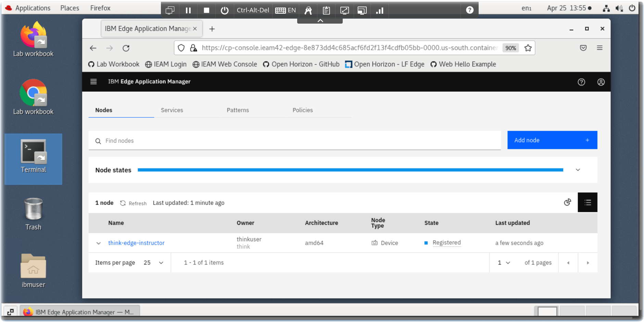Image resolution: width=644 pixels, height=322 pixels.
Task: Go back in Firefox history
Action: (x=93, y=48)
